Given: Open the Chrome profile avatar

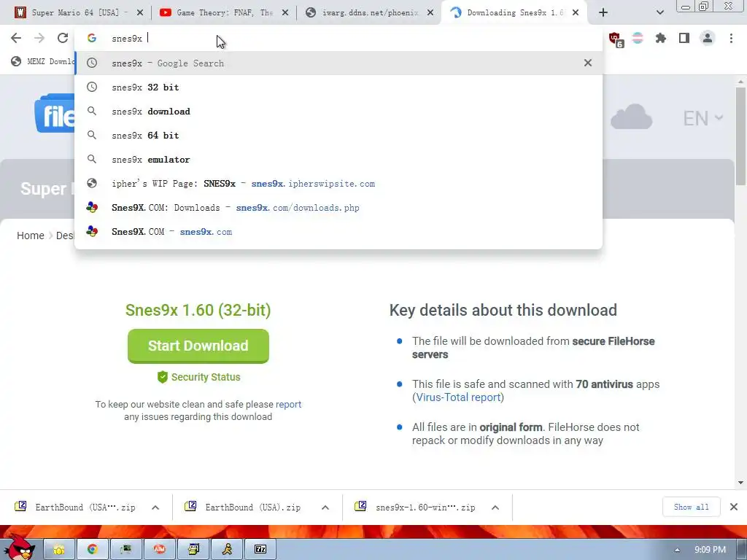Looking at the screenshot, I should [x=708, y=38].
